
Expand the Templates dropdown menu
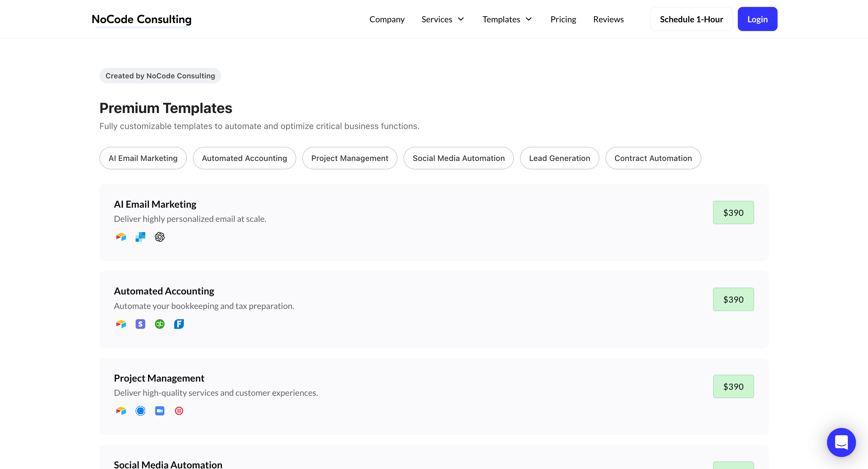pyautogui.click(x=507, y=19)
